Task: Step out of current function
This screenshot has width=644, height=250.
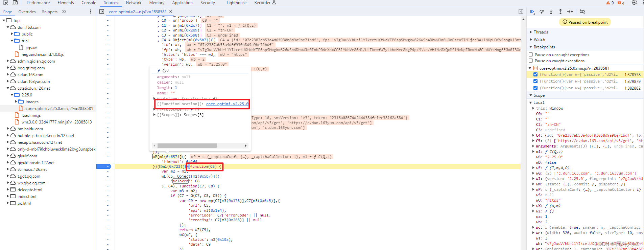Action: pyautogui.click(x=560, y=12)
